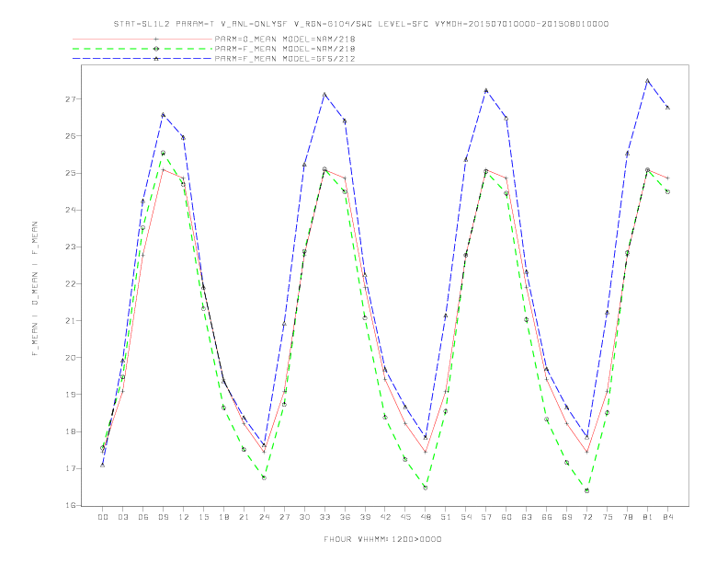The width and height of the screenshot is (728, 563).
Task: Click x-axis hour label 60
Action: [506, 517]
